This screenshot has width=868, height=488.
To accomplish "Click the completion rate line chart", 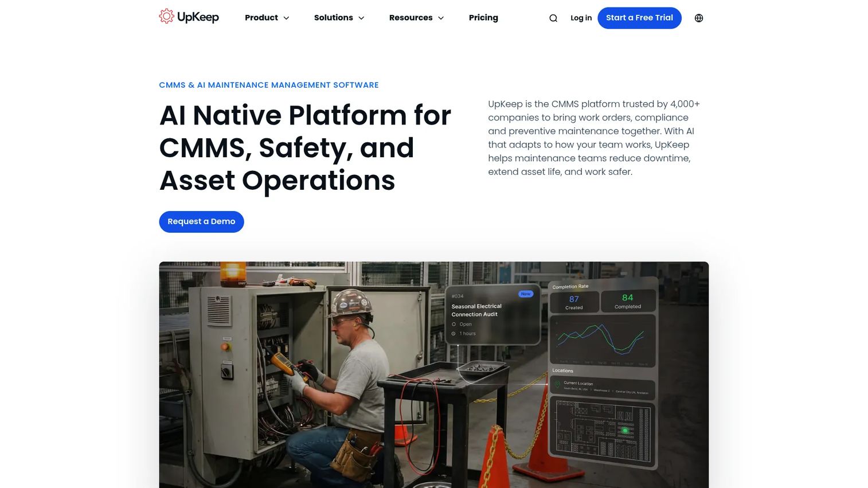I will point(603,341).
